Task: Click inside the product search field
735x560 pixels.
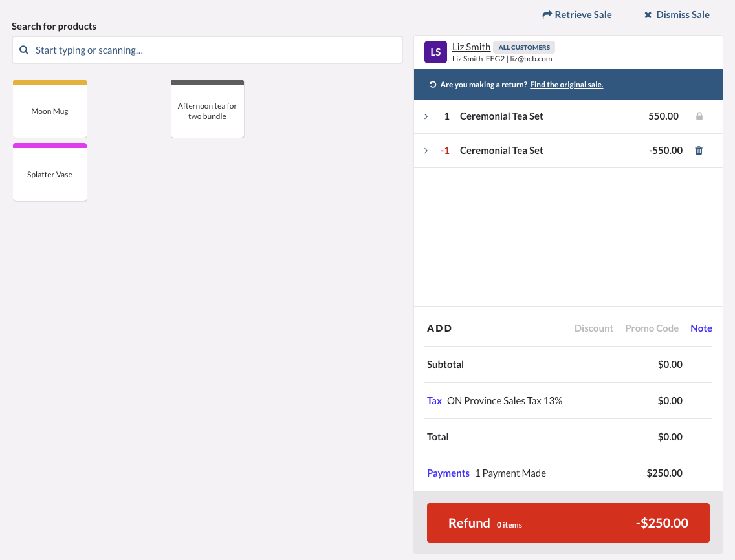Action: click(x=207, y=49)
